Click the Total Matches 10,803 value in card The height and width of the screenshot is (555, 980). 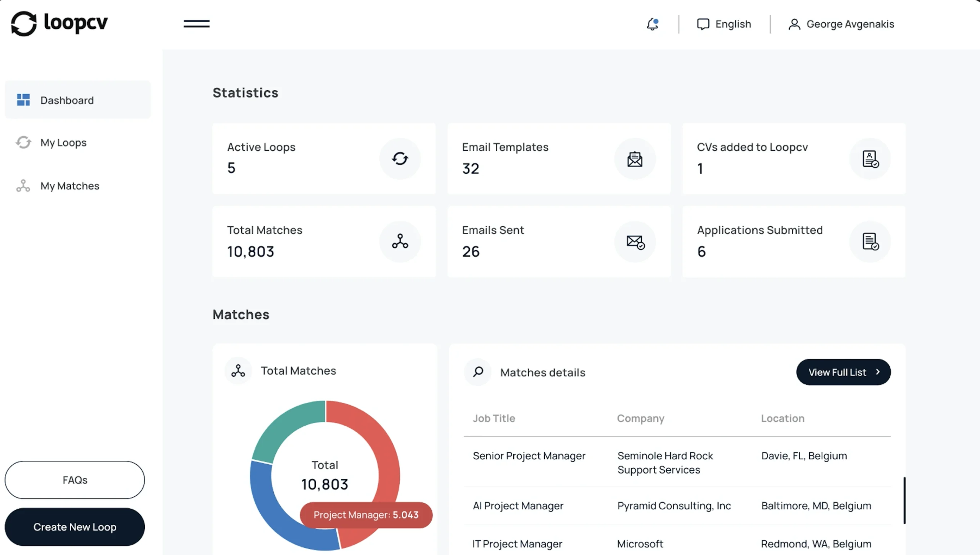tap(251, 252)
